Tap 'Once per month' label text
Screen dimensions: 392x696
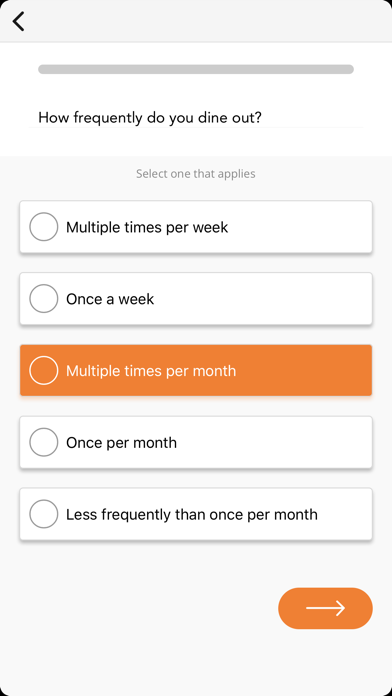pos(121,443)
